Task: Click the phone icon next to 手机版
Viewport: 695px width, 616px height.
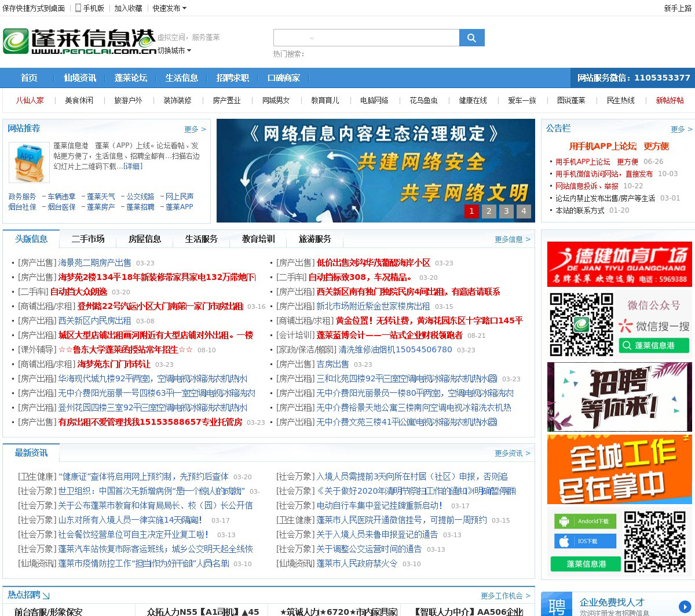Action: click(x=78, y=8)
